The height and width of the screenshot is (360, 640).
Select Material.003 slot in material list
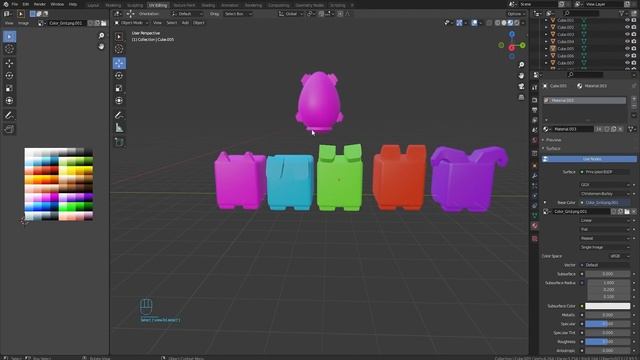point(584,100)
